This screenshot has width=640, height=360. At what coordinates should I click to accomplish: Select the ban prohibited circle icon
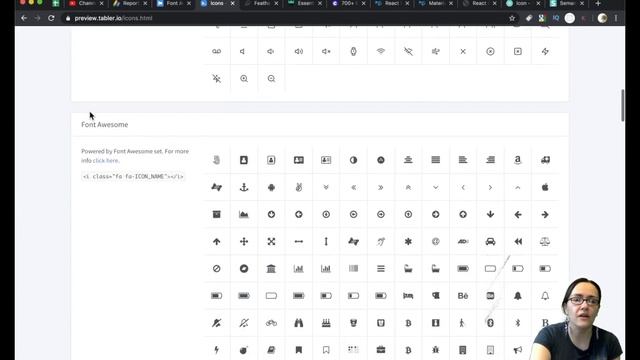tap(216, 269)
